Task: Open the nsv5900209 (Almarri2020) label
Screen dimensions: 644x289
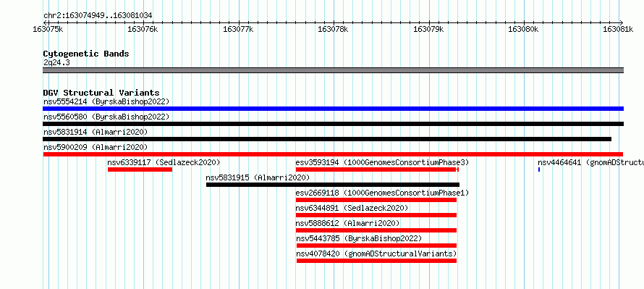Action: tap(96, 147)
